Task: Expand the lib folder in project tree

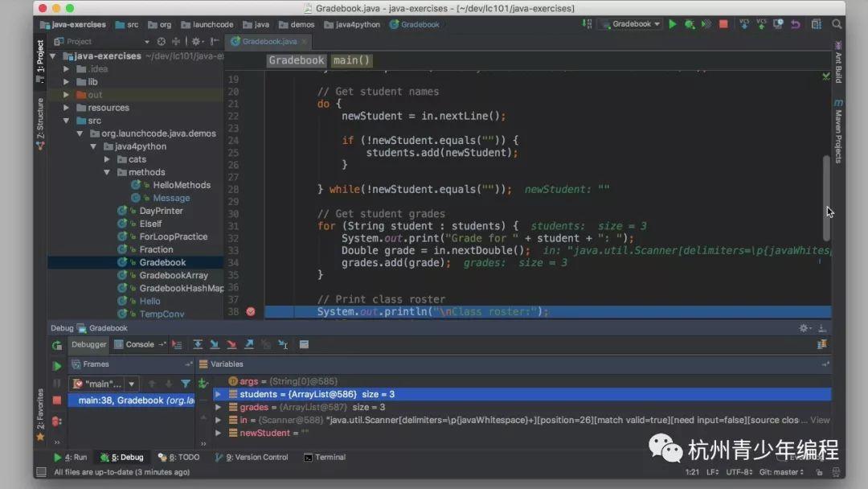Action: coord(66,82)
